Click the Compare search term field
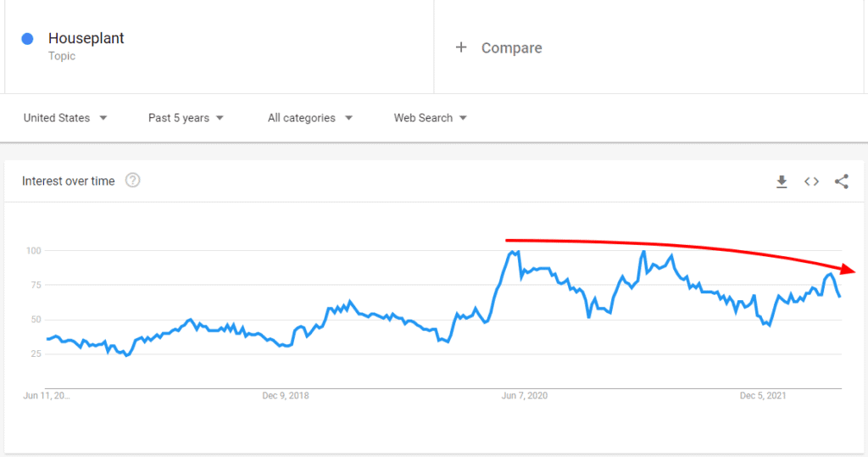 tap(512, 48)
